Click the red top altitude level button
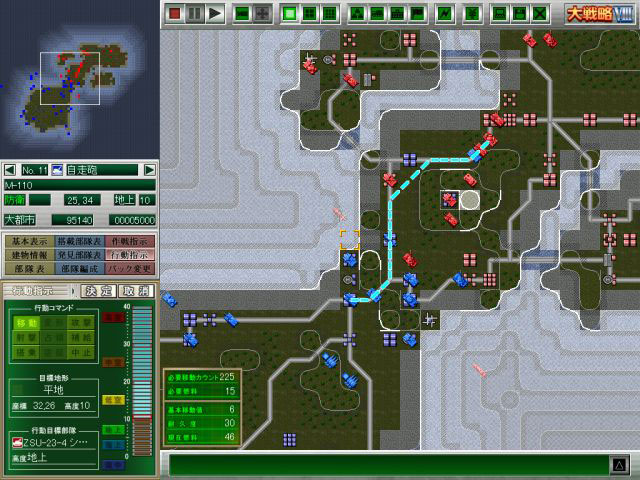Image resolution: width=640 pixels, height=480 pixels. click(113, 318)
